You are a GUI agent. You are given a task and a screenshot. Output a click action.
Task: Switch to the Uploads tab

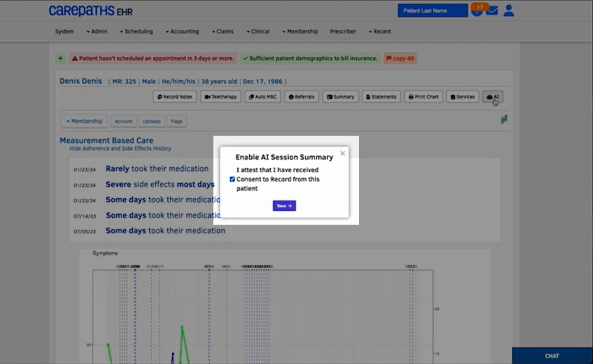click(151, 121)
